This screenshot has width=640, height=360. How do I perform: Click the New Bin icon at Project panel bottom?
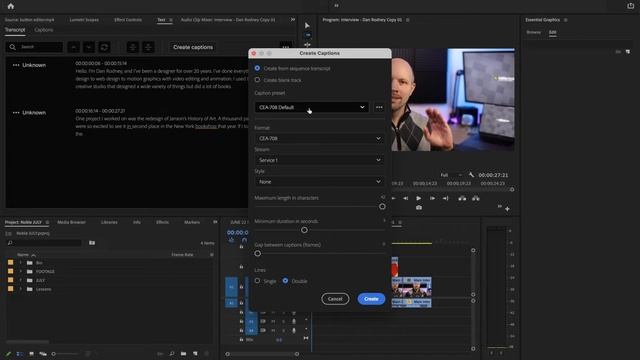pyautogui.click(x=183, y=353)
